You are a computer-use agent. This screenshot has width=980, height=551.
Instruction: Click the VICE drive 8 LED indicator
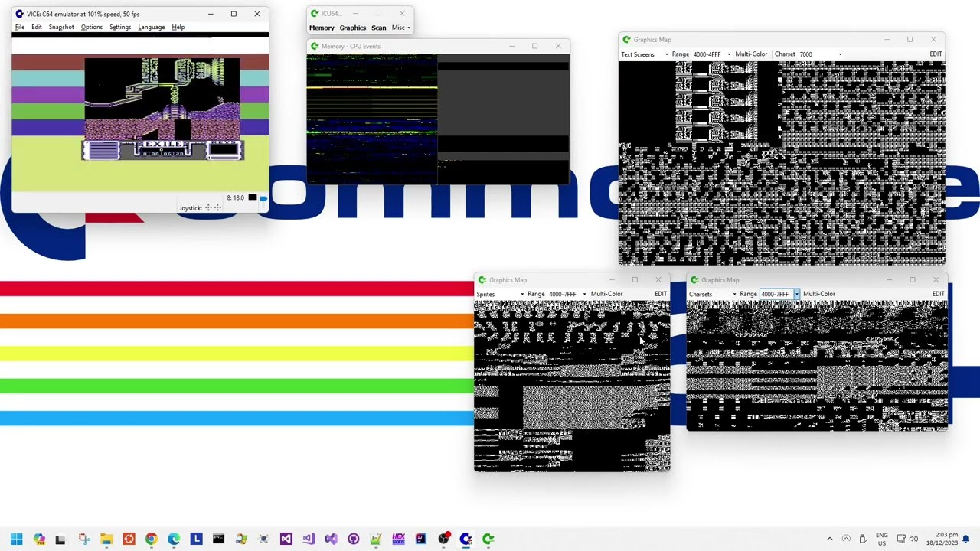click(252, 197)
